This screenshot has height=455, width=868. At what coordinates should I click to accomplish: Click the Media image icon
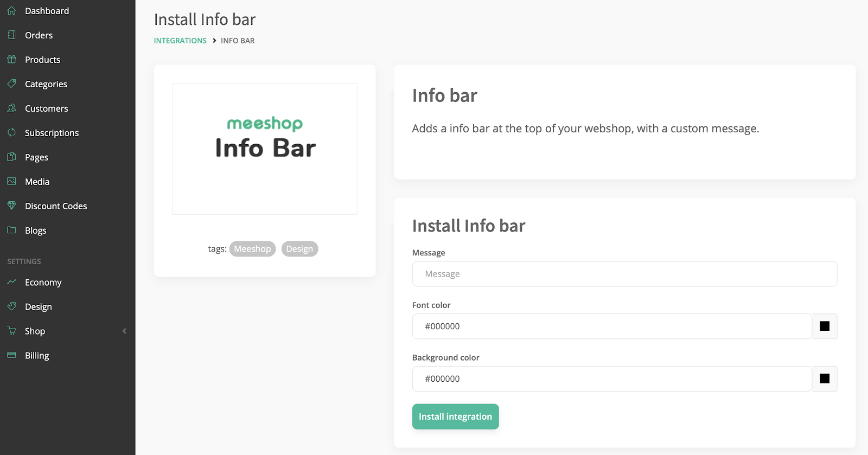click(x=11, y=181)
